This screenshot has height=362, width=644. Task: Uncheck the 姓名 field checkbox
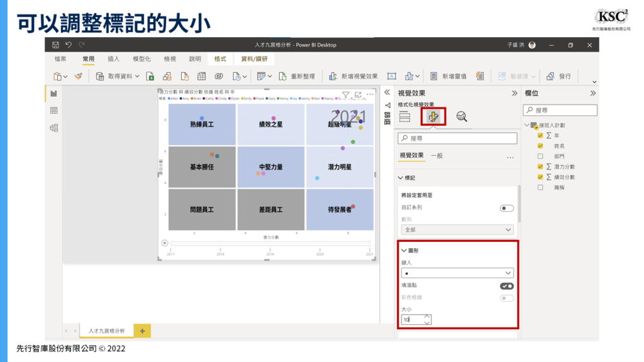pos(540,146)
